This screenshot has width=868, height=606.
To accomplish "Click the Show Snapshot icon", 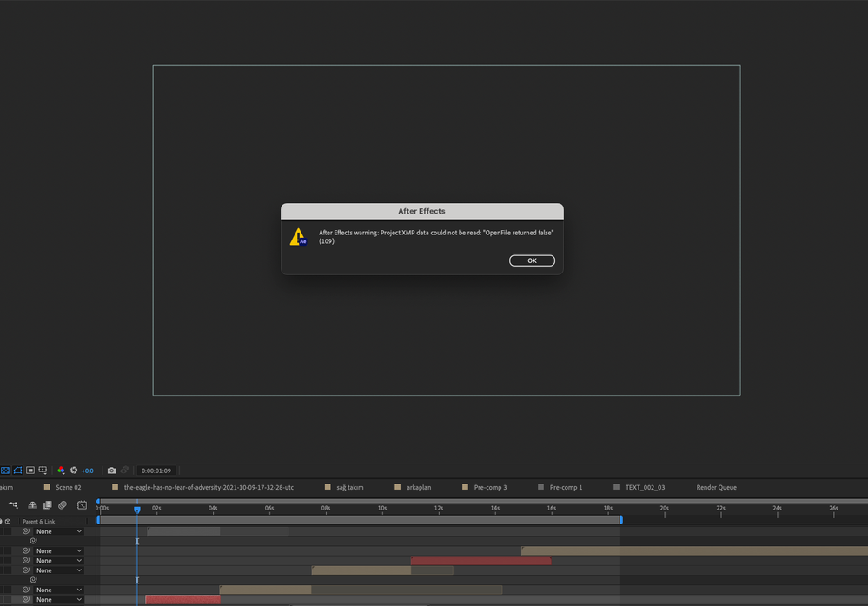I will coord(124,471).
